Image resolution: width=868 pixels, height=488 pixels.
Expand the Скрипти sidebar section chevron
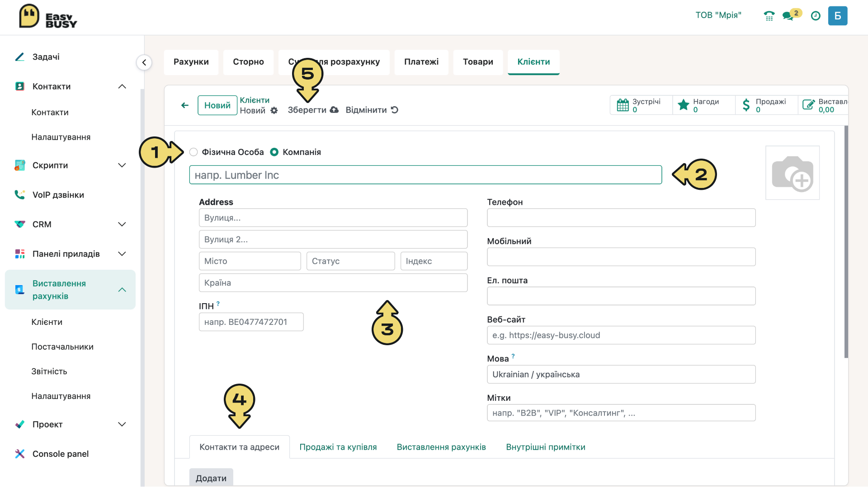(122, 165)
